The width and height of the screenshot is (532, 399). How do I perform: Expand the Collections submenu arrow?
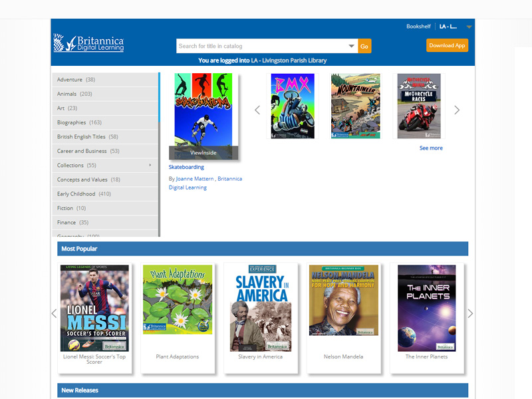click(150, 165)
